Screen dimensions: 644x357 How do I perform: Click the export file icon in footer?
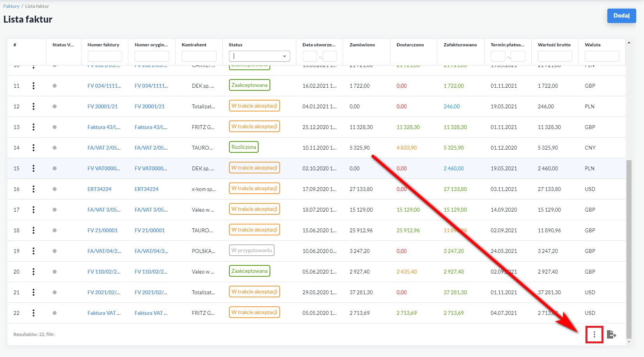tap(612, 334)
